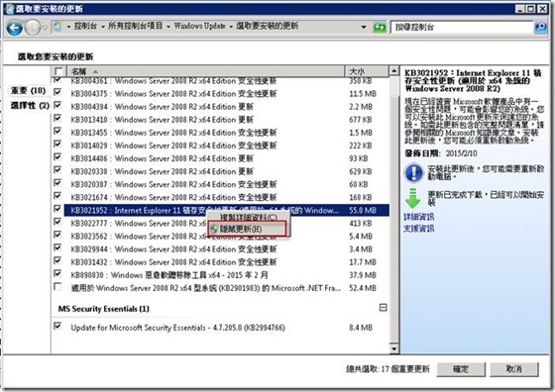
Task: Expand the dropdown arrow before 選取要安裝的更新 breadcrumb
Action: (x=230, y=27)
